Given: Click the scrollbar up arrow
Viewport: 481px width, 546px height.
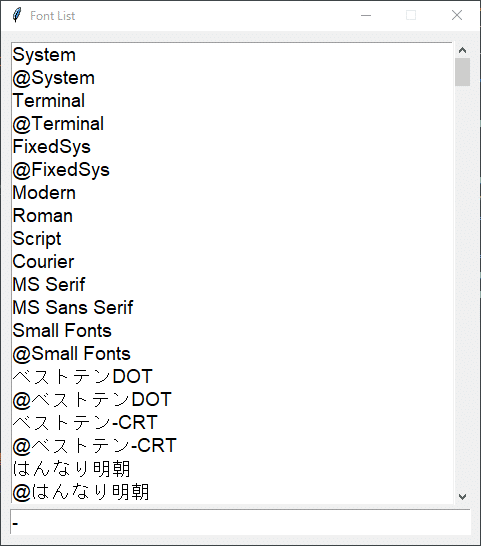Looking at the screenshot, I should tap(463, 50).
